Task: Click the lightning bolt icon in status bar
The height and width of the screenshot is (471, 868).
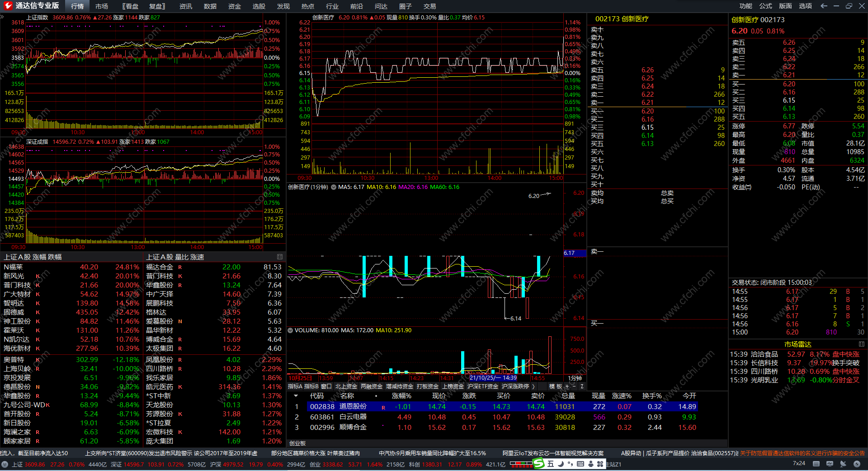Action: (x=857, y=464)
